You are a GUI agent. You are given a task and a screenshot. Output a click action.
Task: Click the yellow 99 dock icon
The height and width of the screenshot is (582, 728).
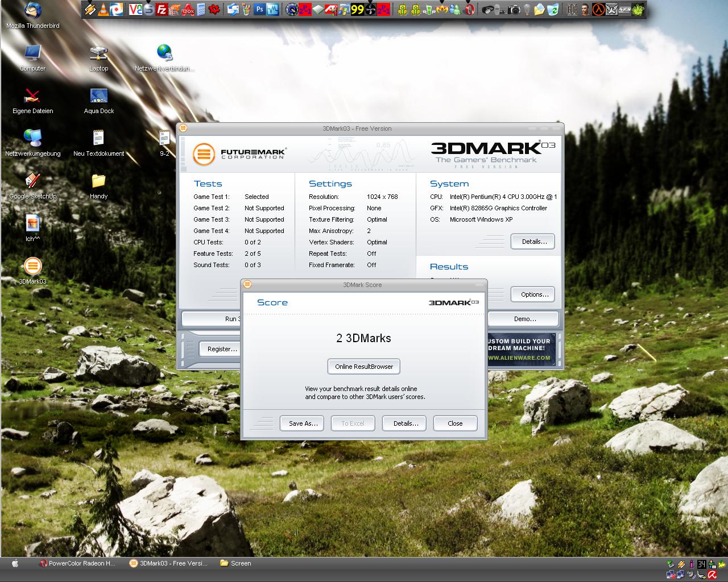[357, 10]
